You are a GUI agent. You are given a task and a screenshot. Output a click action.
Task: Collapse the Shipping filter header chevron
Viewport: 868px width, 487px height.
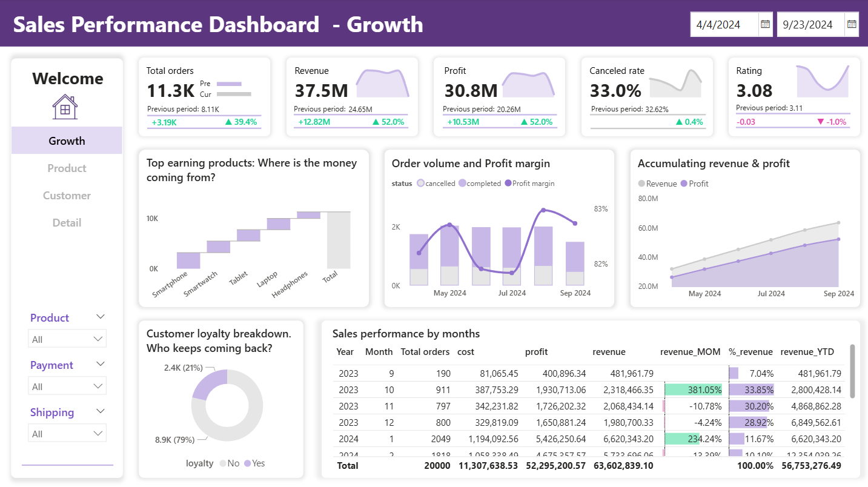coord(101,411)
